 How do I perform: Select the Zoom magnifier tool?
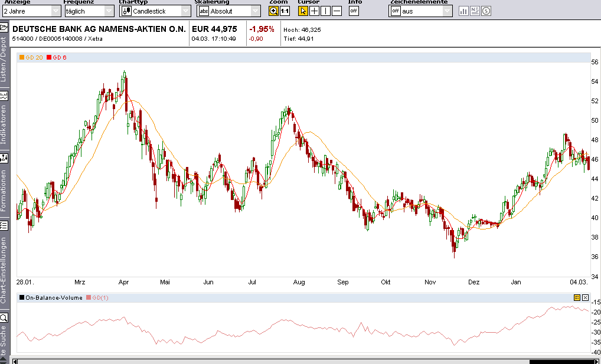tap(274, 11)
